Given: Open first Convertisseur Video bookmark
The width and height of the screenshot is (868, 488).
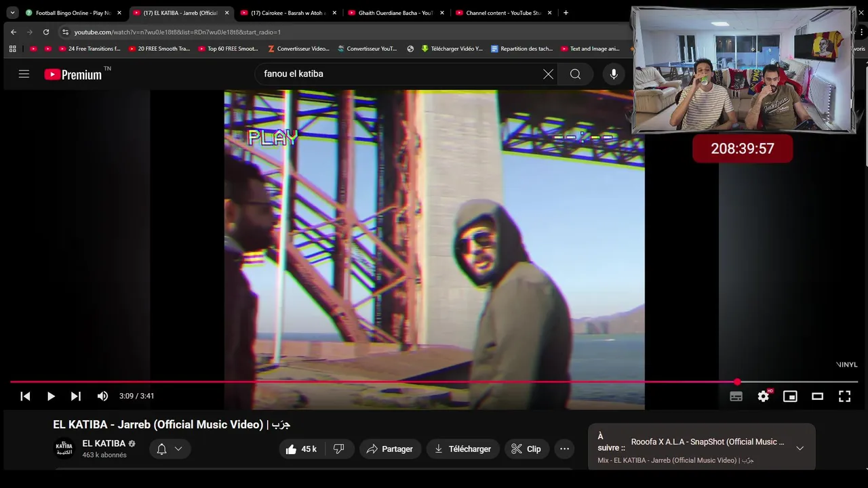Looking at the screenshot, I should pos(298,49).
